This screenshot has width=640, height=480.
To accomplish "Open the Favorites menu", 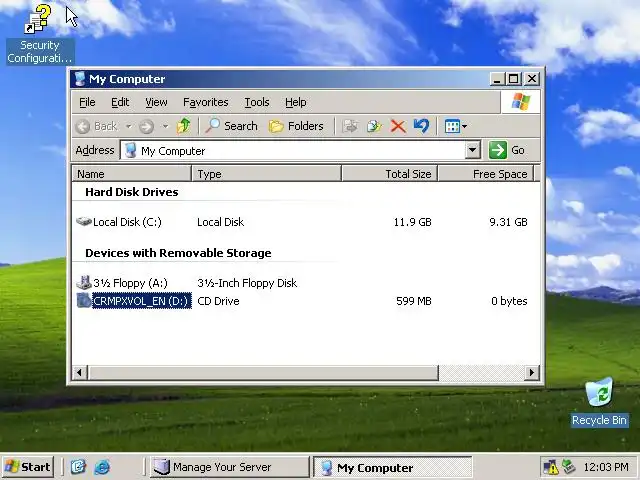I will pyautogui.click(x=205, y=102).
